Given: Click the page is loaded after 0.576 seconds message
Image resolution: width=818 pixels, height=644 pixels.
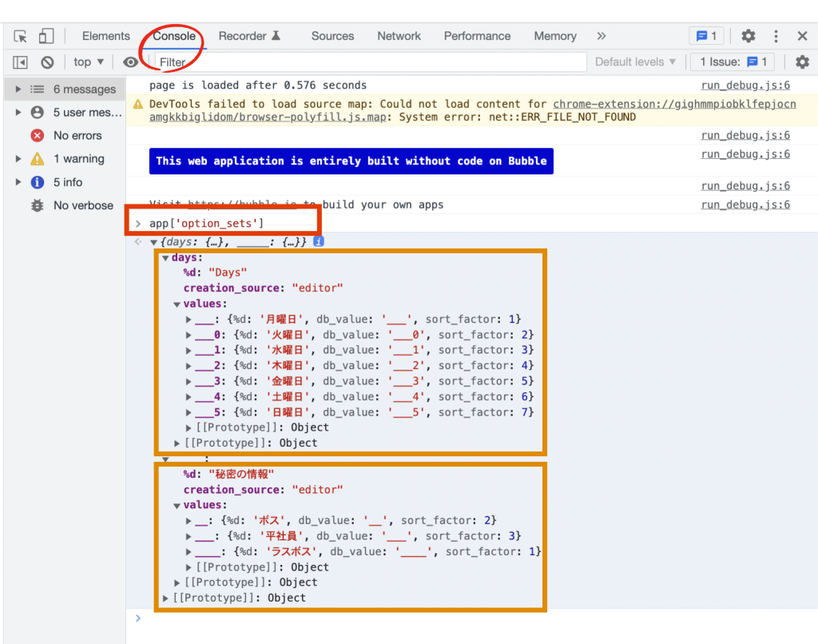Looking at the screenshot, I should tap(258, 85).
